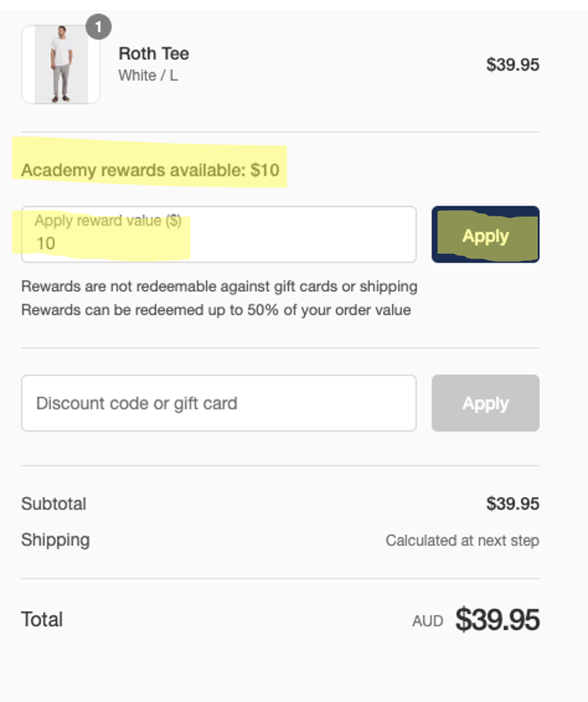
Task: Click the subtotal amount $39.95
Action: (x=513, y=504)
